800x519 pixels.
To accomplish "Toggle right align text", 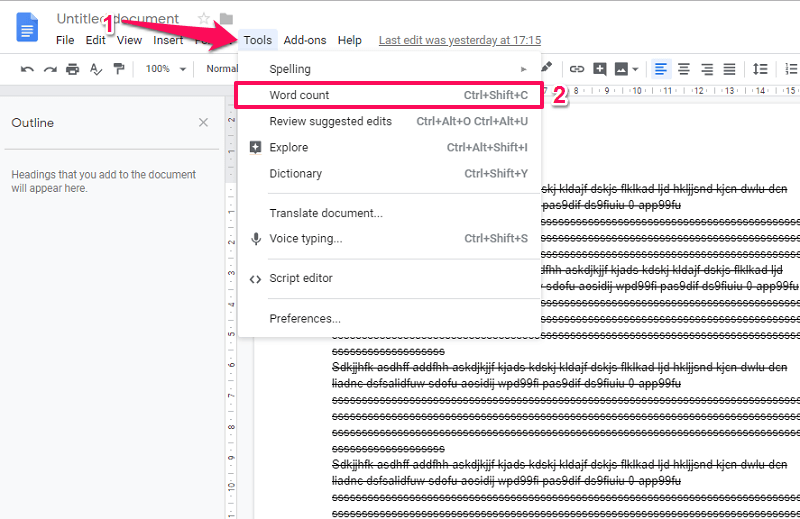I will 707,69.
